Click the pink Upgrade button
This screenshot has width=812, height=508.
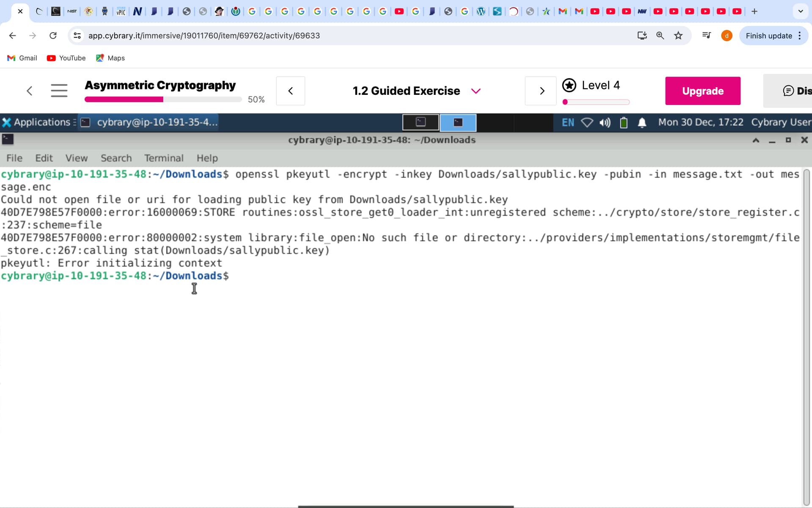click(702, 91)
